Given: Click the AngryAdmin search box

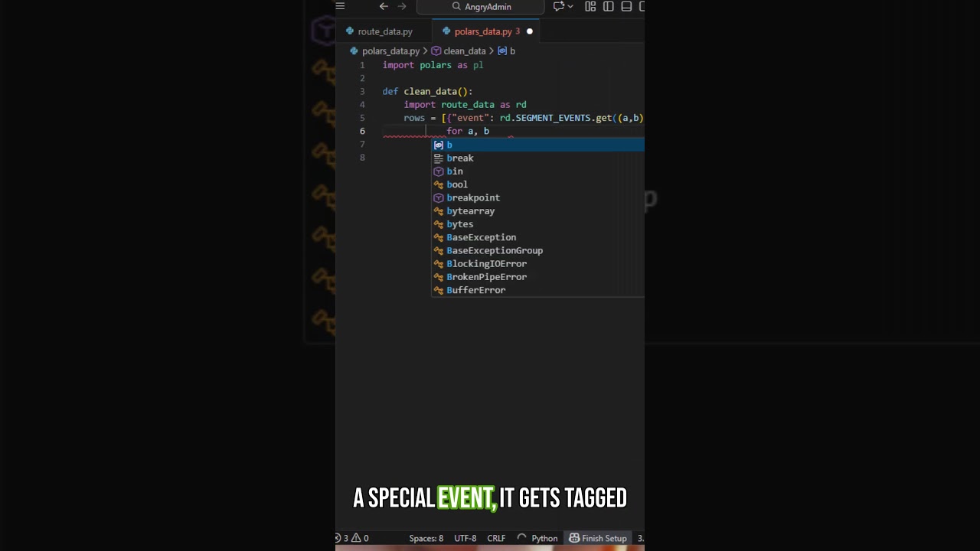Looking at the screenshot, I should (481, 7).
